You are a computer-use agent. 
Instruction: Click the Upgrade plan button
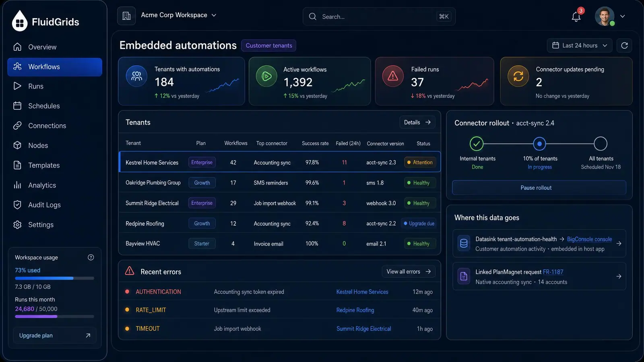(55, 335)
